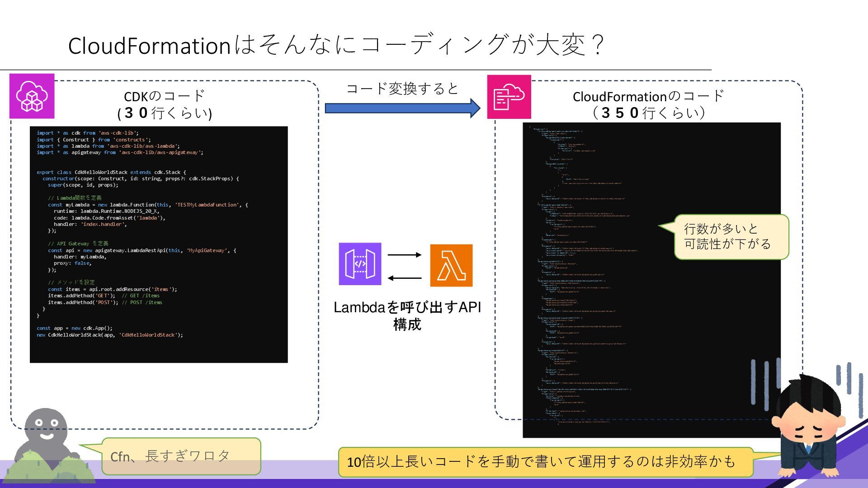868x488 pixels.
Task: Click the 'Cfn、長すぎワロタ' speech bubble
Action: (181, 456)
